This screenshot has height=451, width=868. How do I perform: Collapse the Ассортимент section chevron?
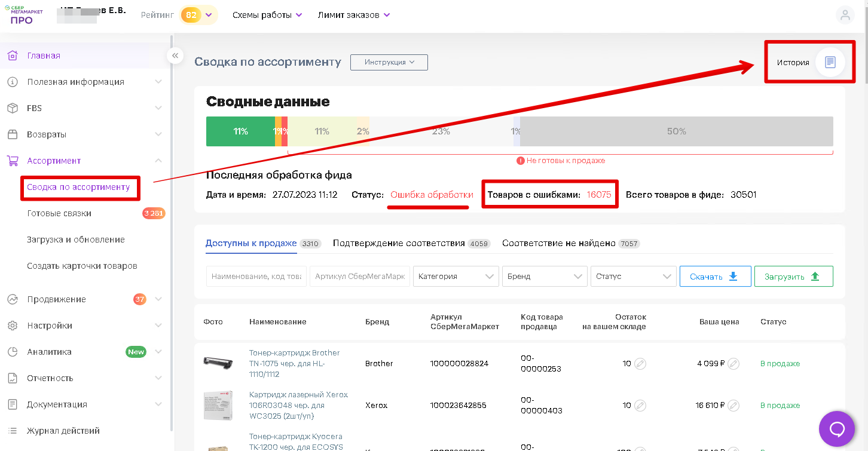point(158,161)
